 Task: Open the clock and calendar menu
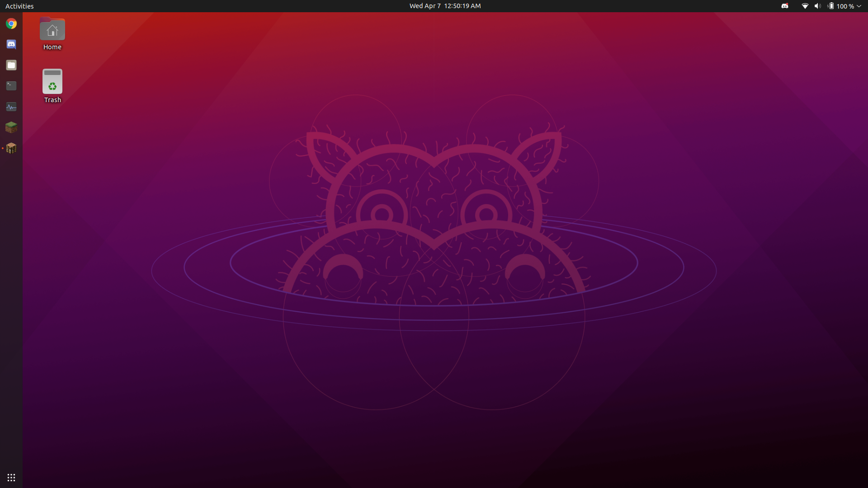(x=445, y=6)
